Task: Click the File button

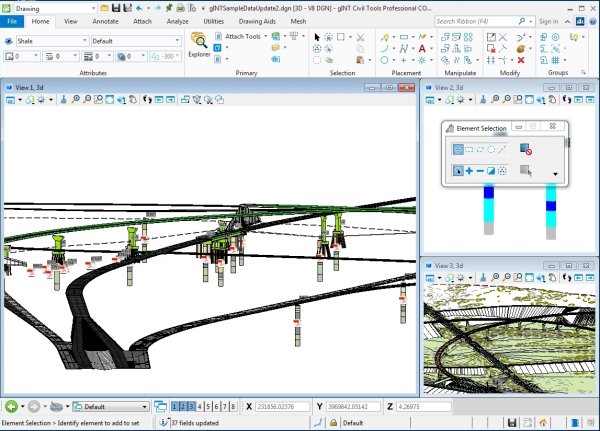Action: click(x=12, y=20)
